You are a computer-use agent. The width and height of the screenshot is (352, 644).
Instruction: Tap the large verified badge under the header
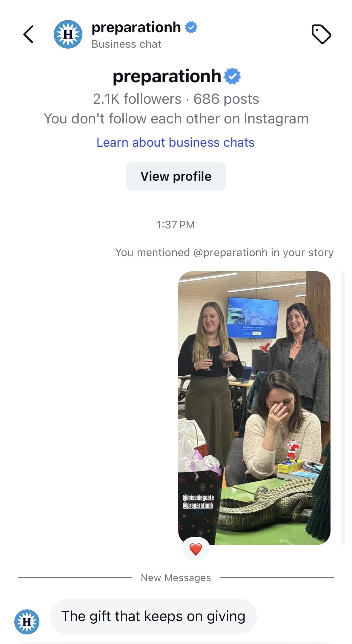tap(232, 76)
